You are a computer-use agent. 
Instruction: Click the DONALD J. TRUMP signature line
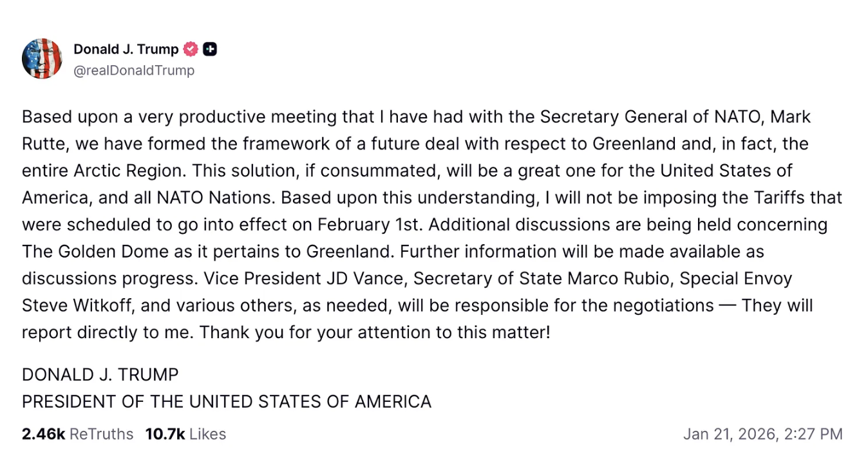[100, 375]
